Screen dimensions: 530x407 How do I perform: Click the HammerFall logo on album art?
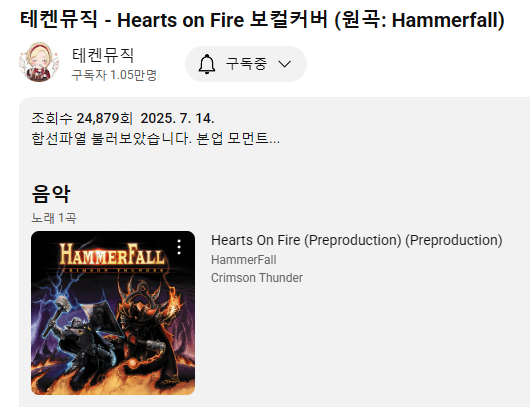coord(113,255)
